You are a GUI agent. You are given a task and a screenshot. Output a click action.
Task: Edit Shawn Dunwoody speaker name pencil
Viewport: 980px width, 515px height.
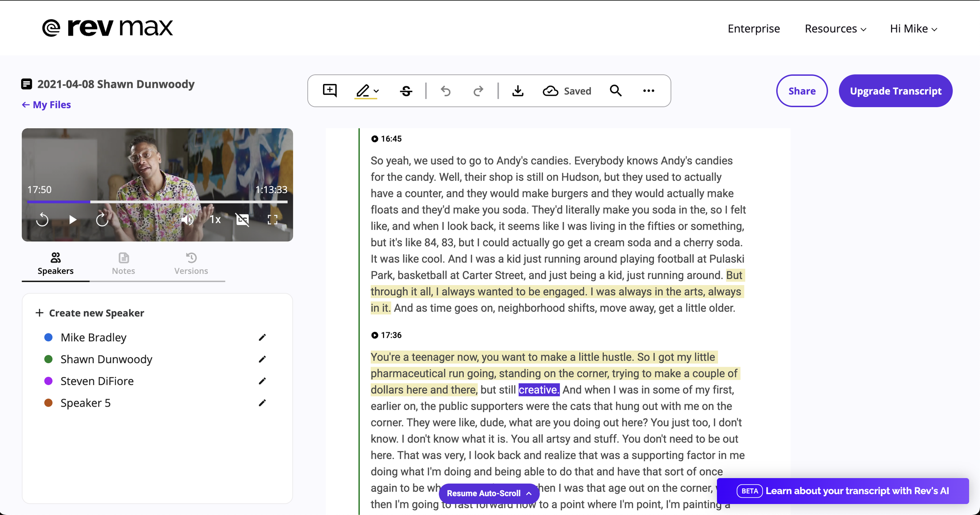click(x=262, y=359)
